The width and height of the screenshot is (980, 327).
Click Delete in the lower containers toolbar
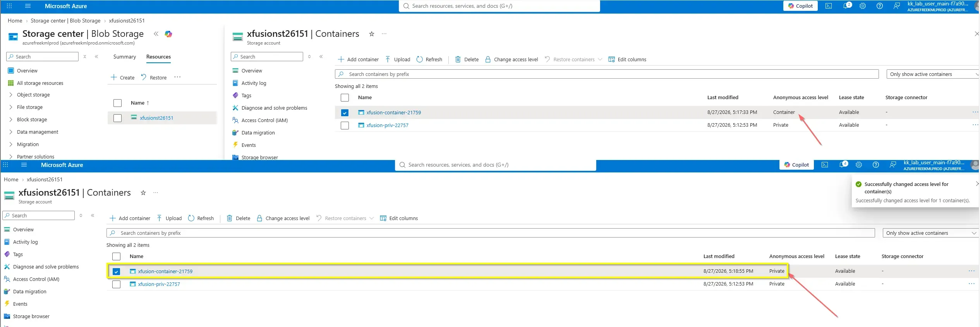click(x=239, y=218)
